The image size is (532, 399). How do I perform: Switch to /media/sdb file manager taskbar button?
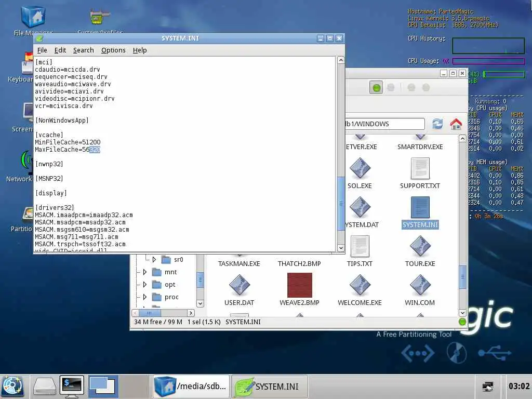tap(191, 387)
